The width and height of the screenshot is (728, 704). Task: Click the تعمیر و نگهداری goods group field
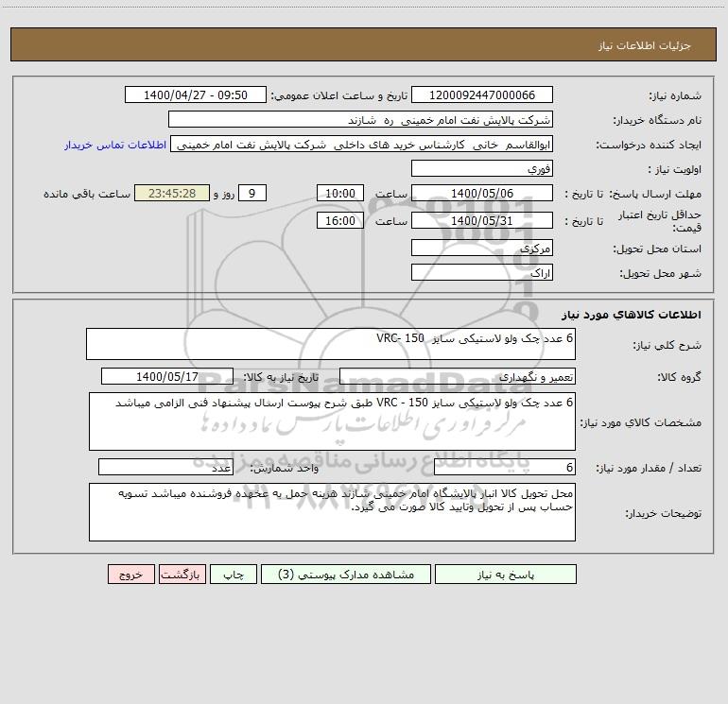tap(458, 376)
